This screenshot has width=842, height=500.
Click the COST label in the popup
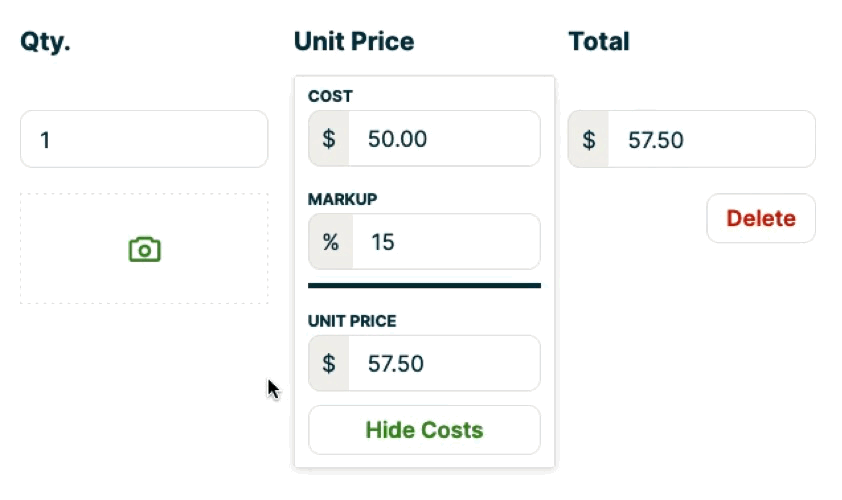[331, 97]
